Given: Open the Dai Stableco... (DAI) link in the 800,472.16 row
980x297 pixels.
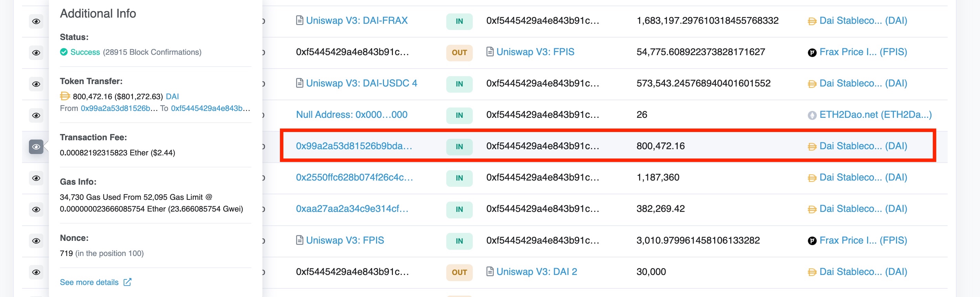Looking at the screenshot, I should [863, 146].
